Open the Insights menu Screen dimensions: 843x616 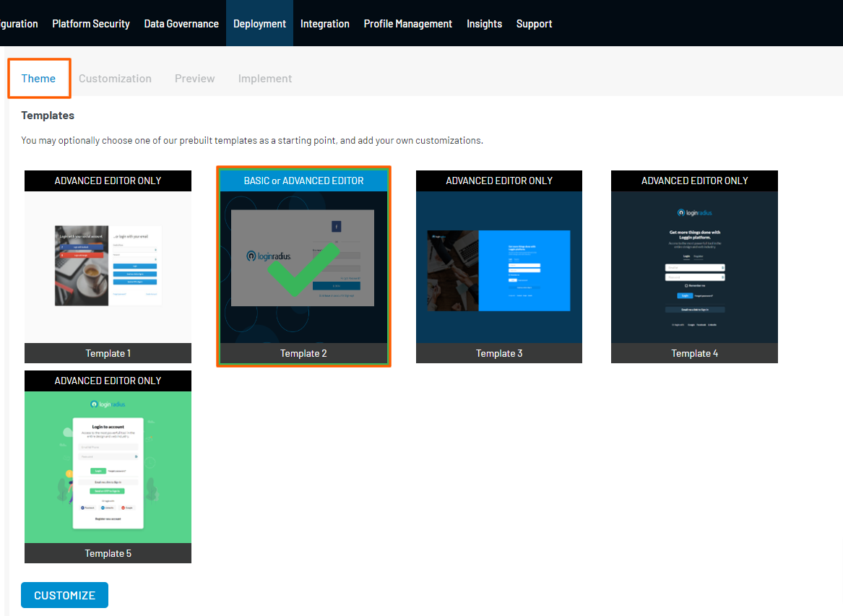484,24
